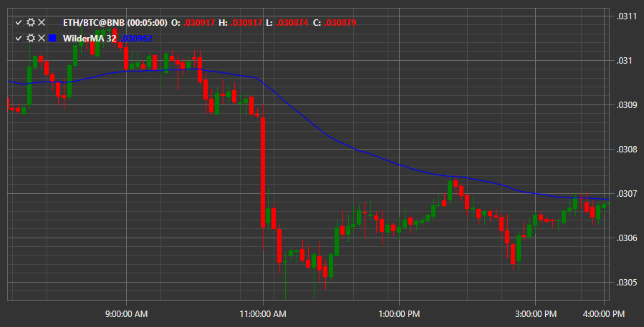This screenshot has height=327, width=644.
Task: Click the .031 price axis label
Action: pyautogui.click(x=624, y=61)
